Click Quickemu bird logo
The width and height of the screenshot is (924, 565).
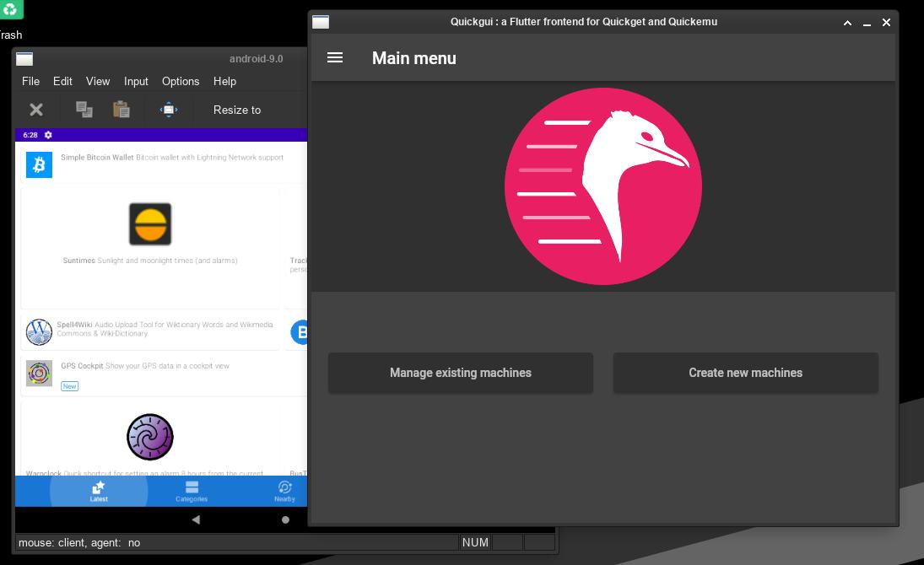pyautogui.click(x=603, y=186)
